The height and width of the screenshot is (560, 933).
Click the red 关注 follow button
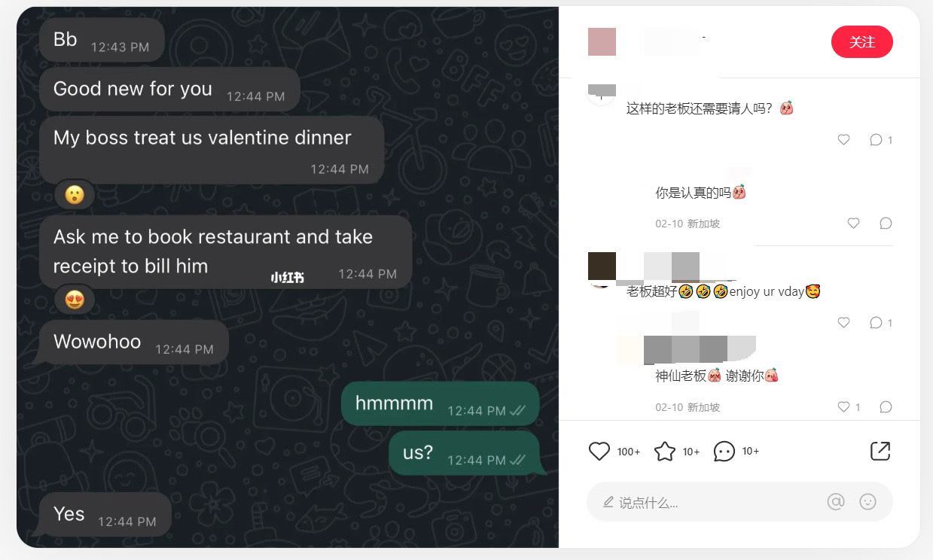(x=861, y=42)
